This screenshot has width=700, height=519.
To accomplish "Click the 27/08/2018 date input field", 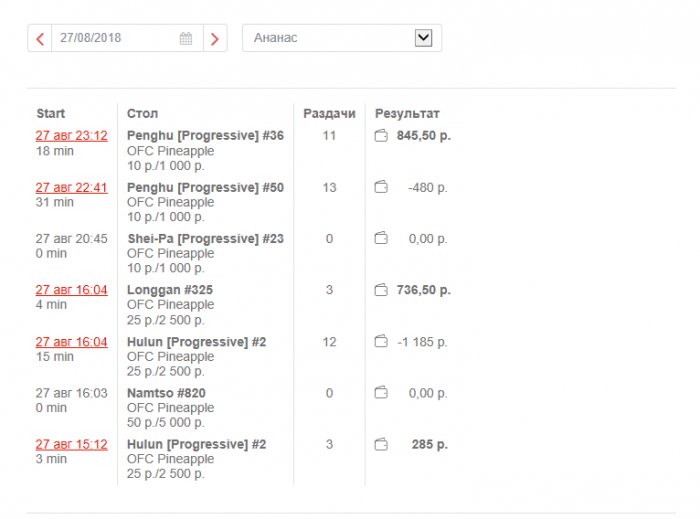I will 115,39.
